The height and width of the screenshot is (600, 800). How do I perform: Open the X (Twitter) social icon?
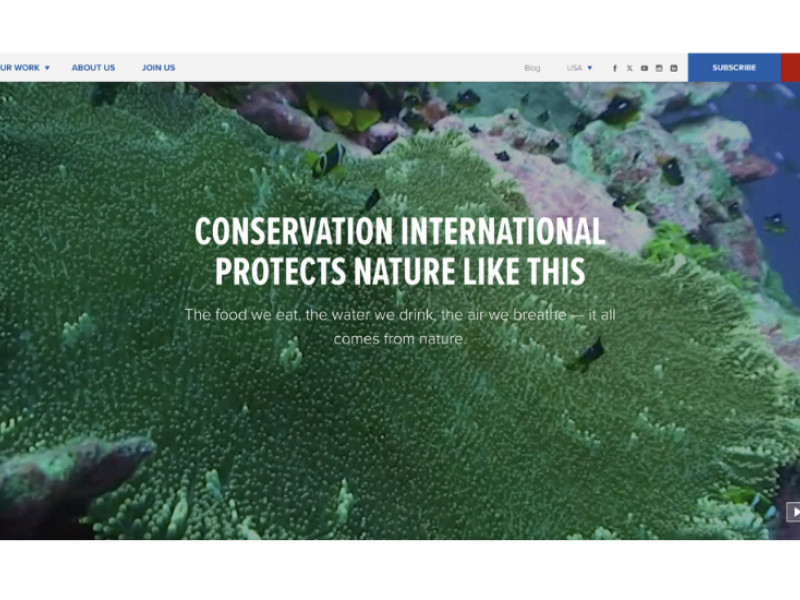[630, 68]
